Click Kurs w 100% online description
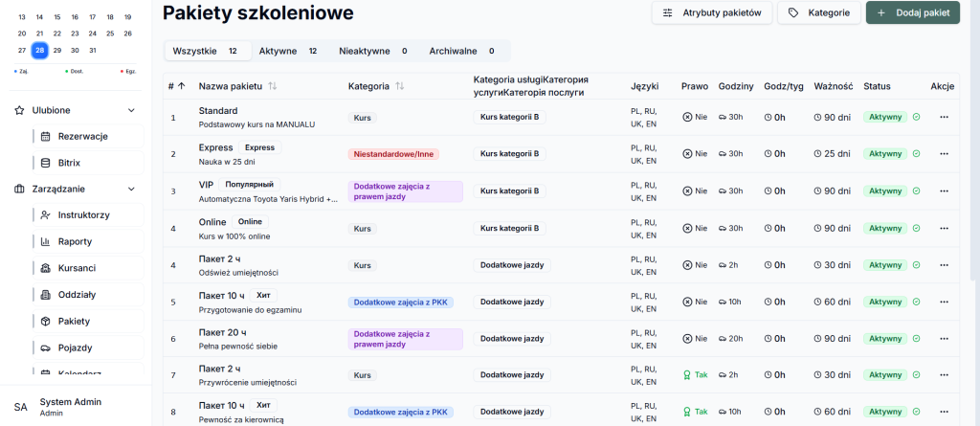The width and height of the screenshot is (980, 426). [234, 236]
